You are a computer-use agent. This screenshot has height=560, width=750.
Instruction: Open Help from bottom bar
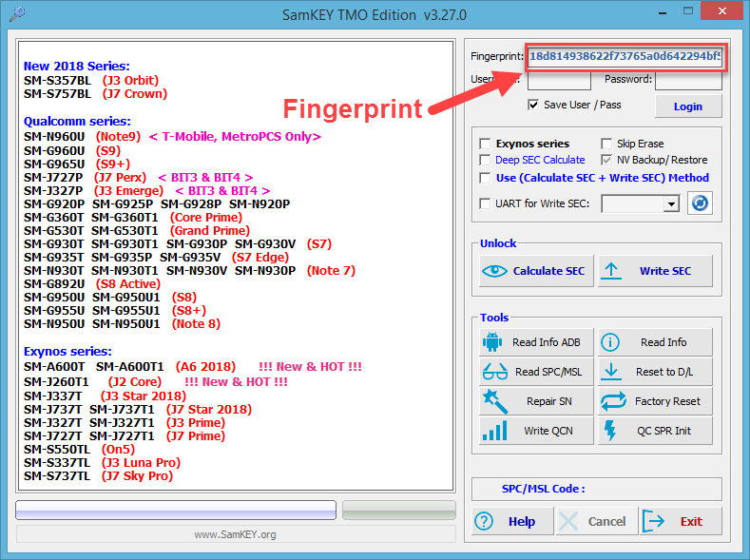point(511,521)
